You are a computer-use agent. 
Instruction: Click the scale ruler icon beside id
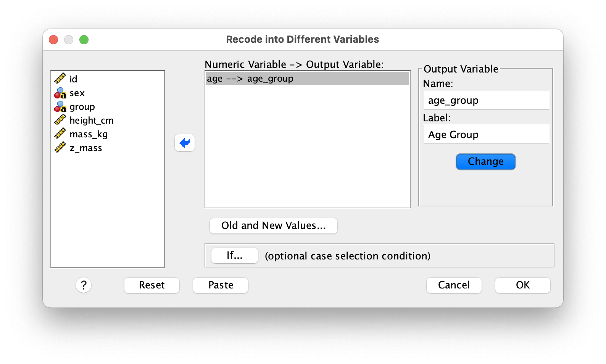60,79
